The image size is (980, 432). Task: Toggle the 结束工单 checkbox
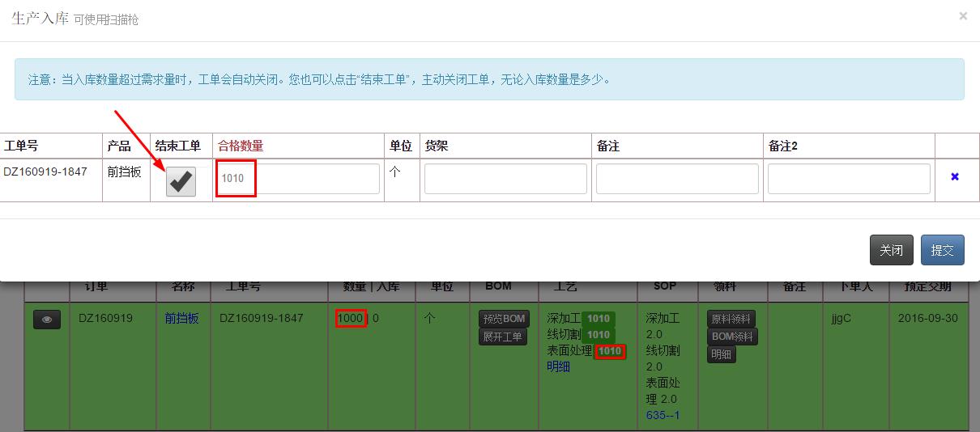tap(181, 181)
